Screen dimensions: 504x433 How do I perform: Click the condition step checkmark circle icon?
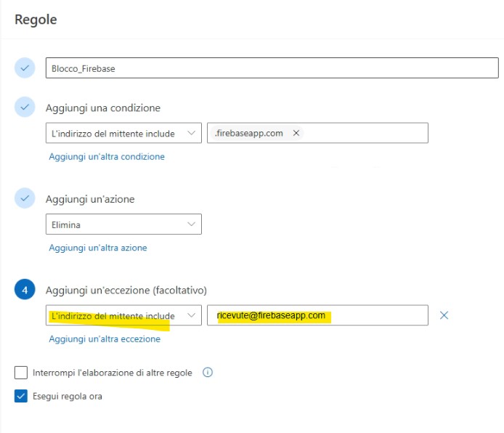(25, 108)
